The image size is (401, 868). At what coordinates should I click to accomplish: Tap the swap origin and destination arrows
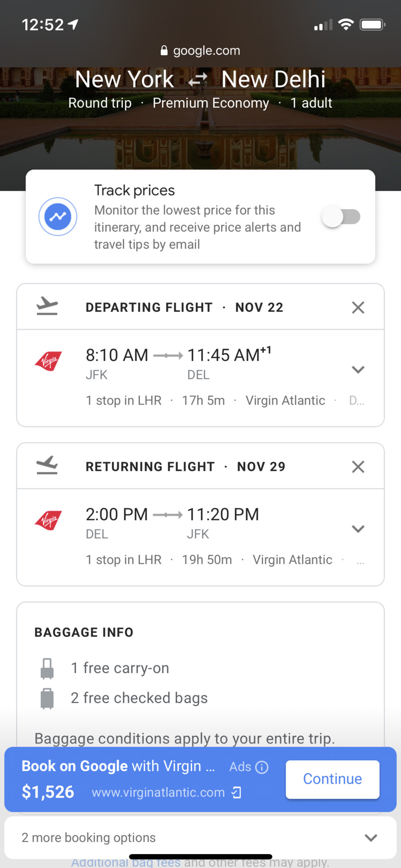point(198,80)
